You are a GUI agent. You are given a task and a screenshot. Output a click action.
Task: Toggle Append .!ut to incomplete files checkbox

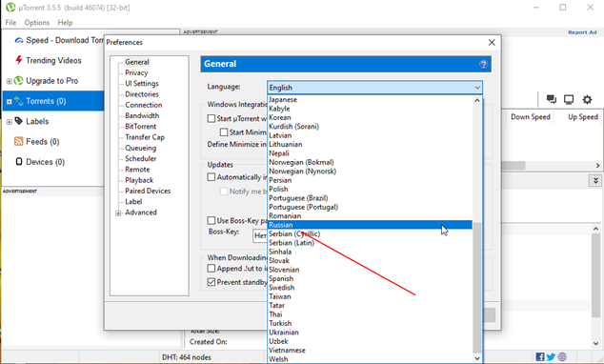click(x=211, y=268)
